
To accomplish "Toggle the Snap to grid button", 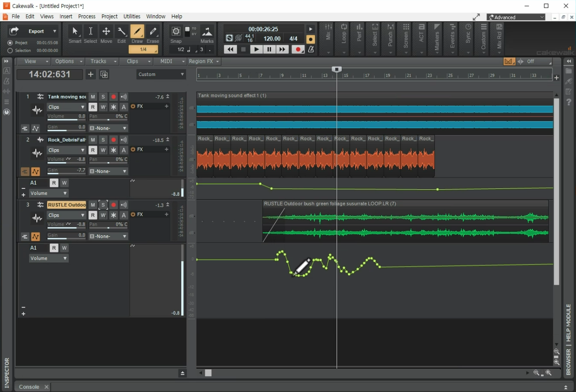I will (176, 31).
